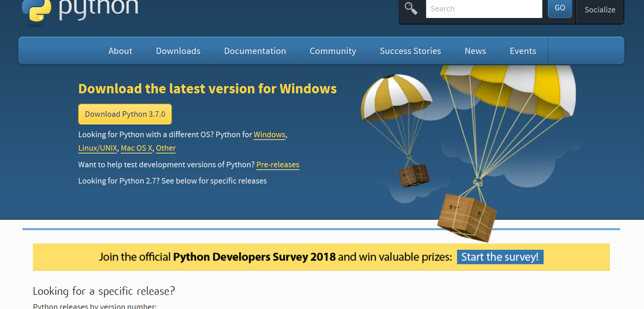Click the GO search button
This screenshot has height=309, width=644.
(560, 8)
